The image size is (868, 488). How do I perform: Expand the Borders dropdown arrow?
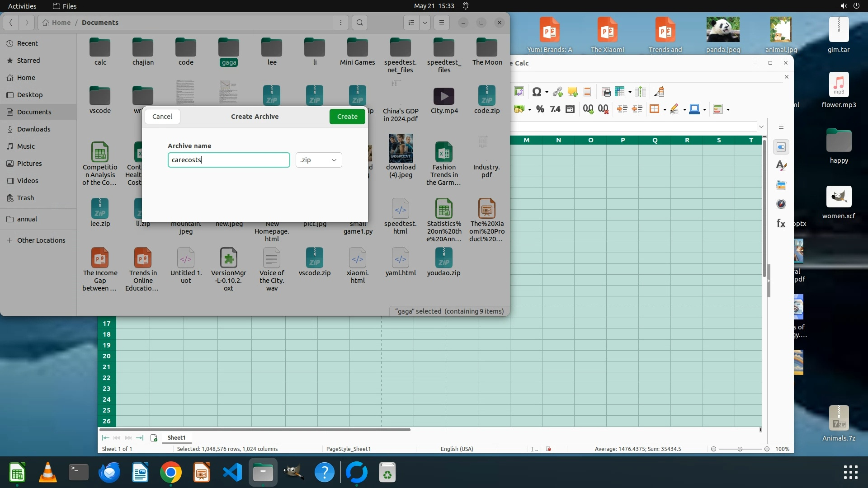coord(665,109)
